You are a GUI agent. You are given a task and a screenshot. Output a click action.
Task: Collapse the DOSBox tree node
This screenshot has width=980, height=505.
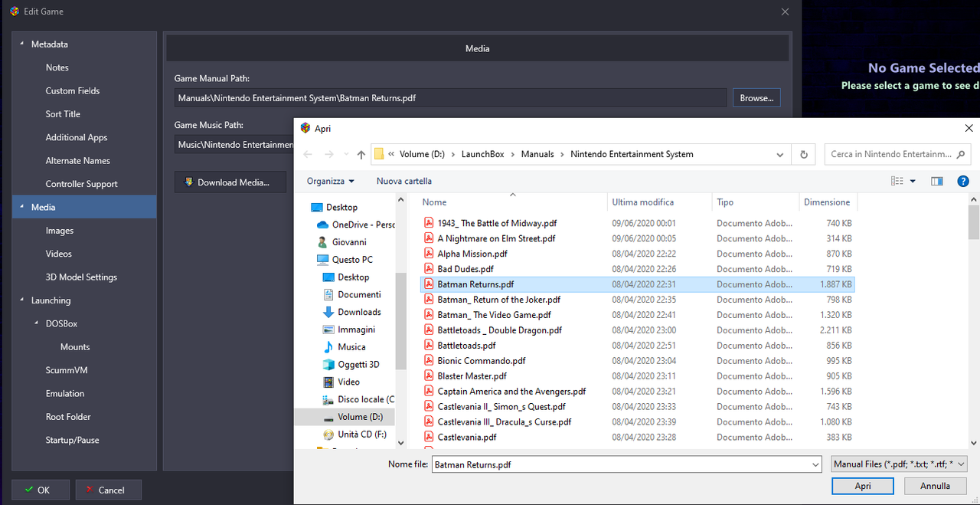(x=36, y=323)
